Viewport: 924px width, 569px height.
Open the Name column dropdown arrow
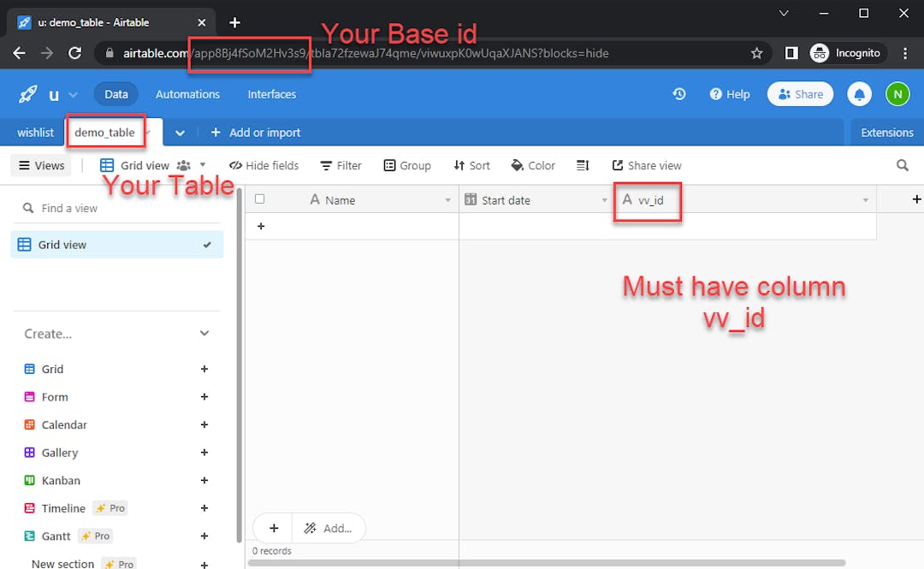[x=447, y=200]
